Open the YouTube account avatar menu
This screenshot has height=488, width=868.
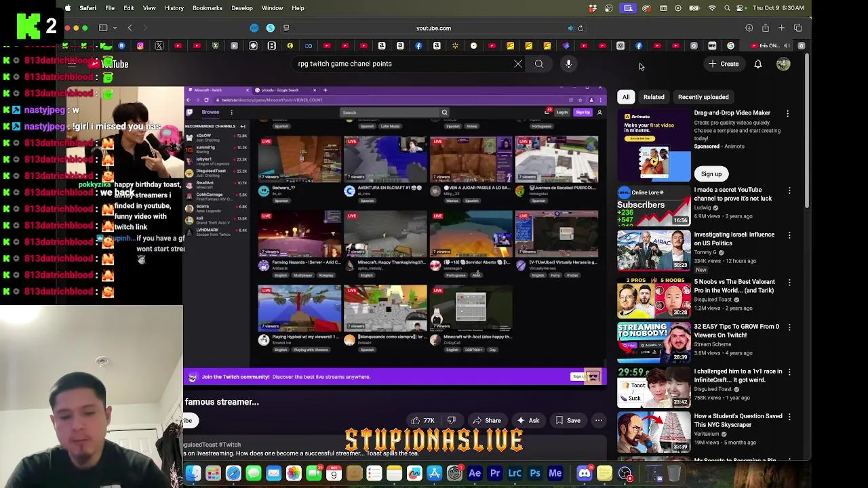click(783, 64)
